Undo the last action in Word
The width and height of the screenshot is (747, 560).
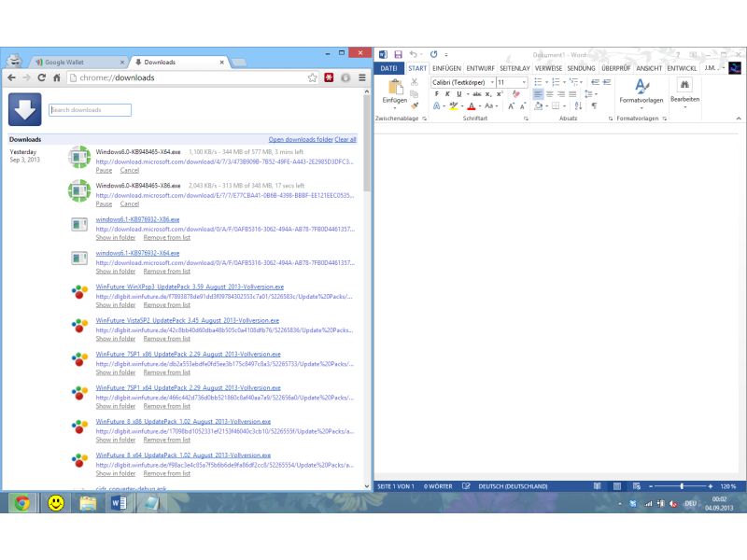(413, 54)
